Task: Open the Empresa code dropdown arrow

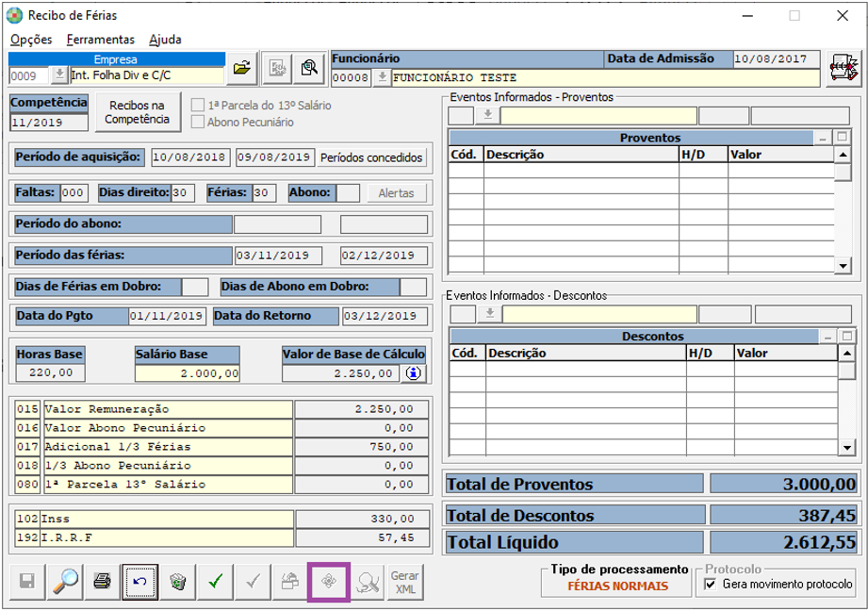Action: pyautogui.click(x=58, y=74)
